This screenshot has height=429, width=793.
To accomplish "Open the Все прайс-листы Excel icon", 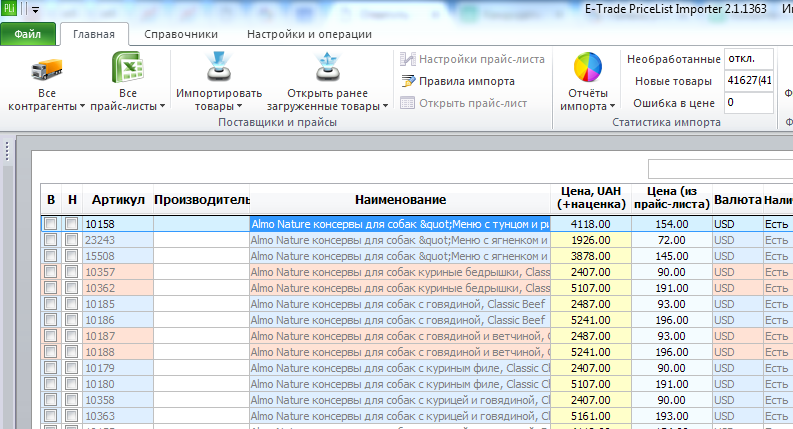I will [x=127, y=67].
